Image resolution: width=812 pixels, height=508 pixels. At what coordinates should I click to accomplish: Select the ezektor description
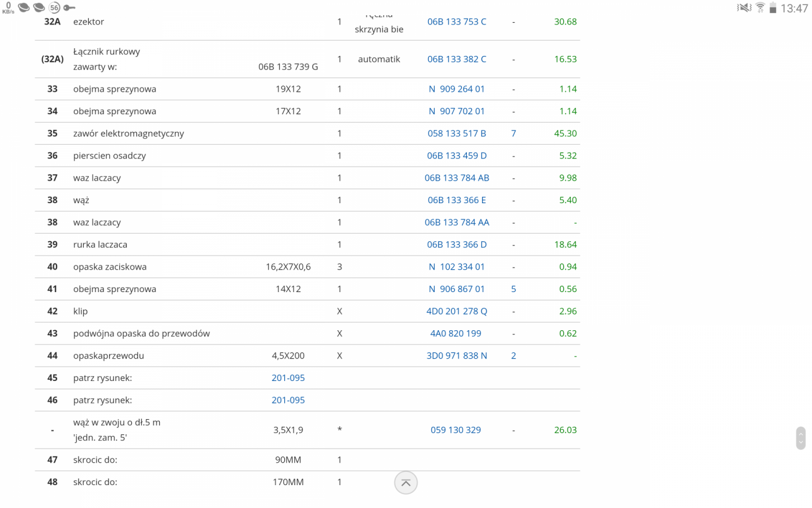click(x=88, y=22)
